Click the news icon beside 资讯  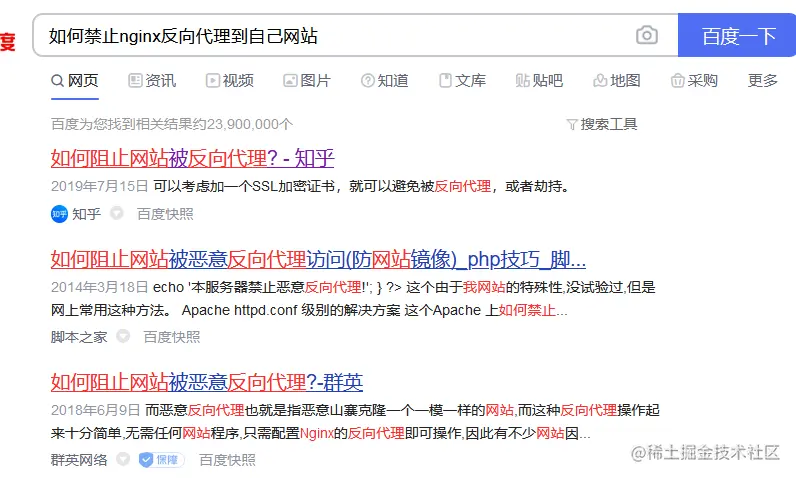(135, 80)
